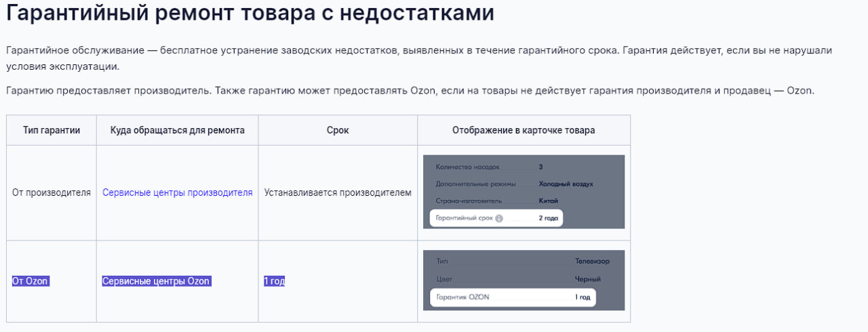This screenshot has width=868, height=332.
Task: Click the Количество насадок row in the thumbnail
Action: (468, 167)
